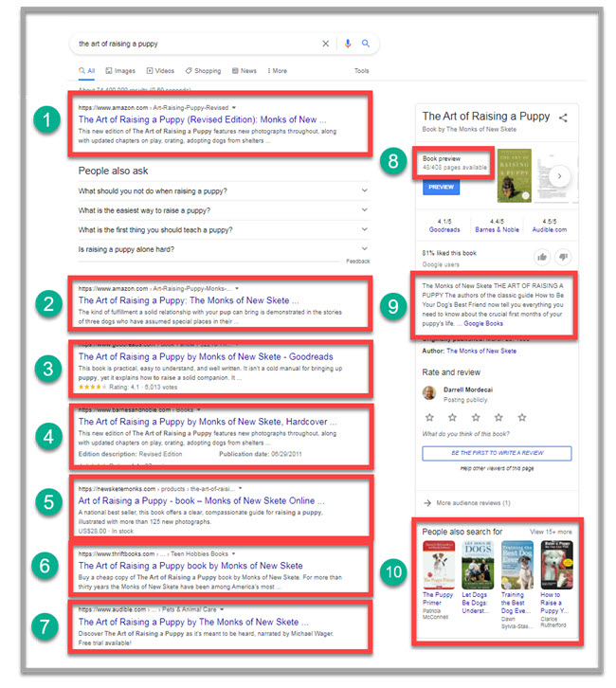Viewport: 616px width, 688px height.
Task: Send Feedback on People also ask
Action: point(357,261)
